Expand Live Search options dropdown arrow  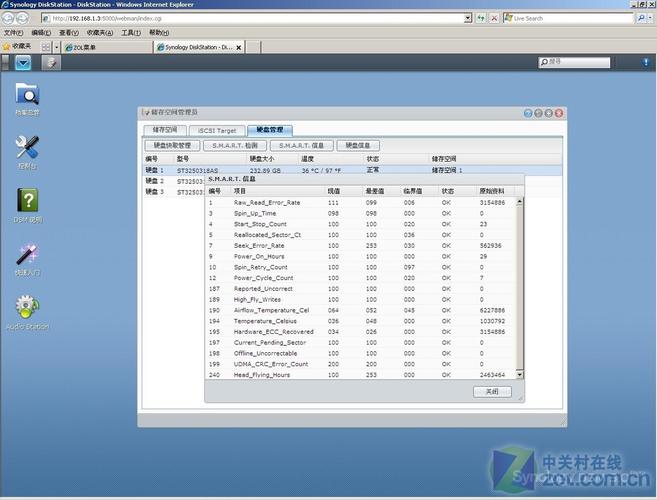[x=650, y=18]
